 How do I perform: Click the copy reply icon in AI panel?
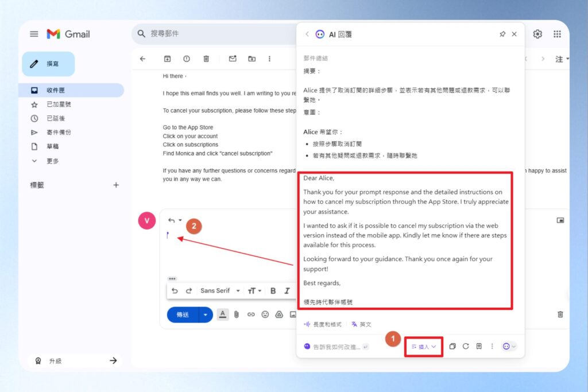(x=452, y=347)
